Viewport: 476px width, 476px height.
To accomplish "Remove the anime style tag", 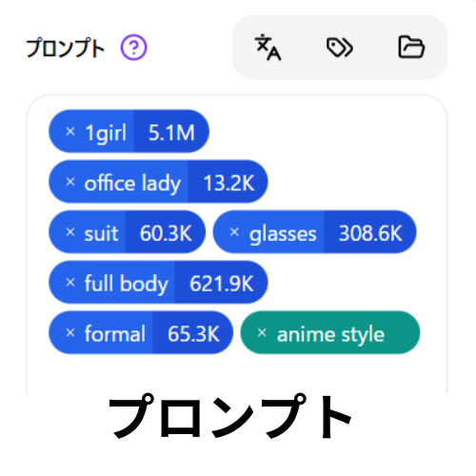I will coord(262,332).
